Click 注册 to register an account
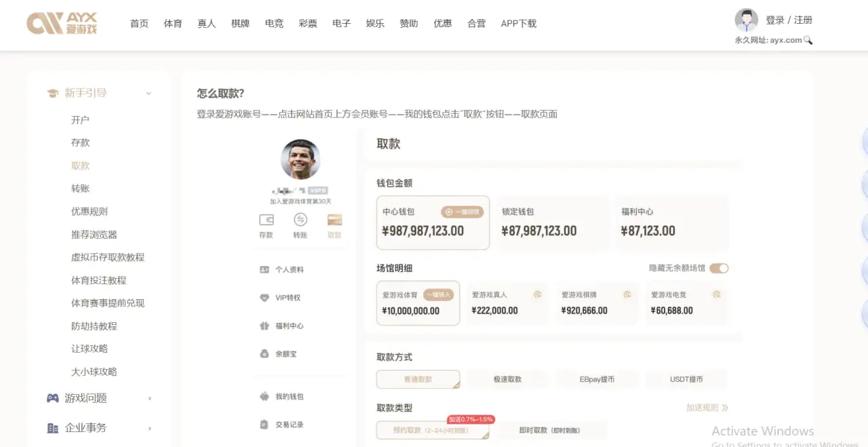868x447 pixels. tap(804, 20)
